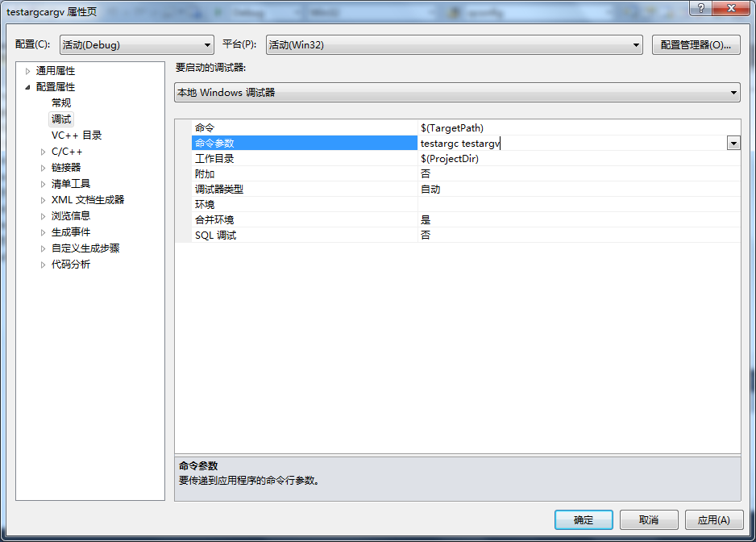Open the 配置 (Debug) dropdown
Screen dimensions: 756x542
[137, 45]
